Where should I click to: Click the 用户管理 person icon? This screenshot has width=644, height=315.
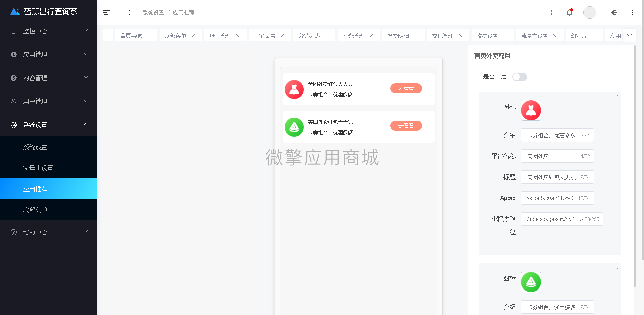coord(14,101)
